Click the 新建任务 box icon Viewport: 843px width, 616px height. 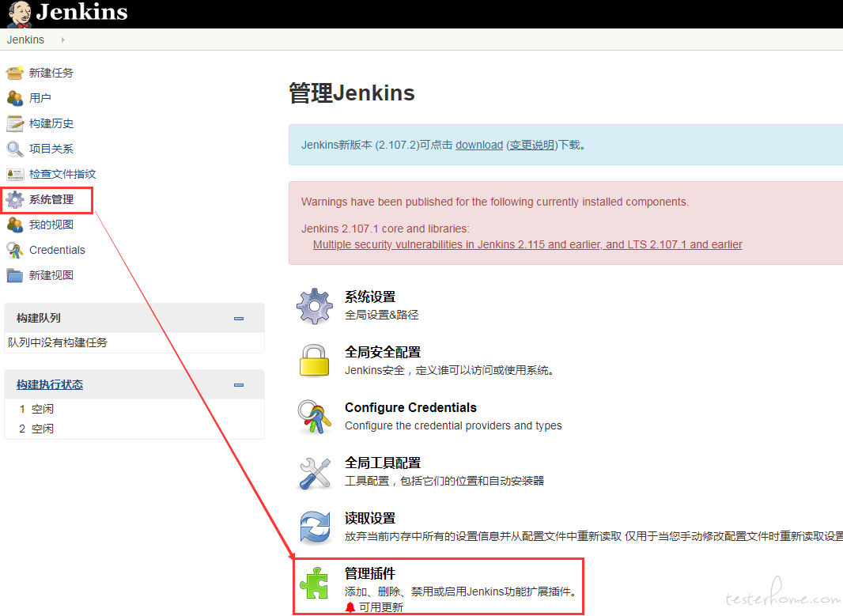coord(14,73)
